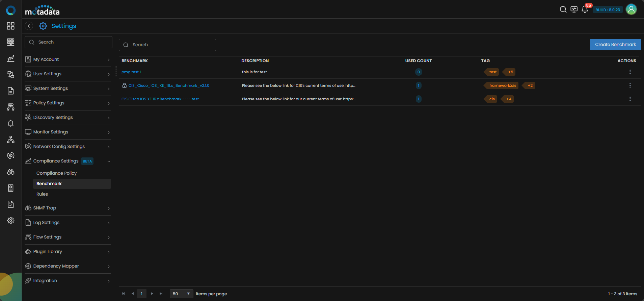The width and height of the screenshot is (644, 301).
Task: Open items per page dropdown showing 50
Action: (x=182, y=294)
